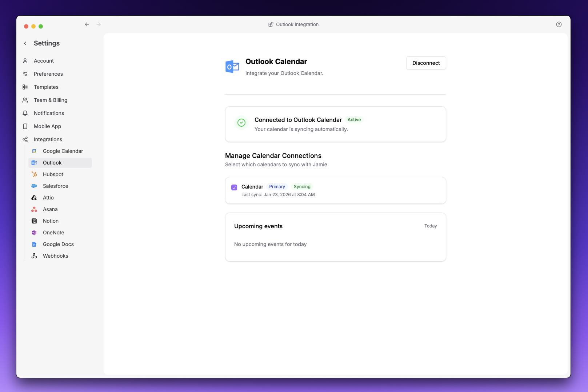The image size is (588, 392).
Task: Select the Notion integration icon
Action: (34, 221)
